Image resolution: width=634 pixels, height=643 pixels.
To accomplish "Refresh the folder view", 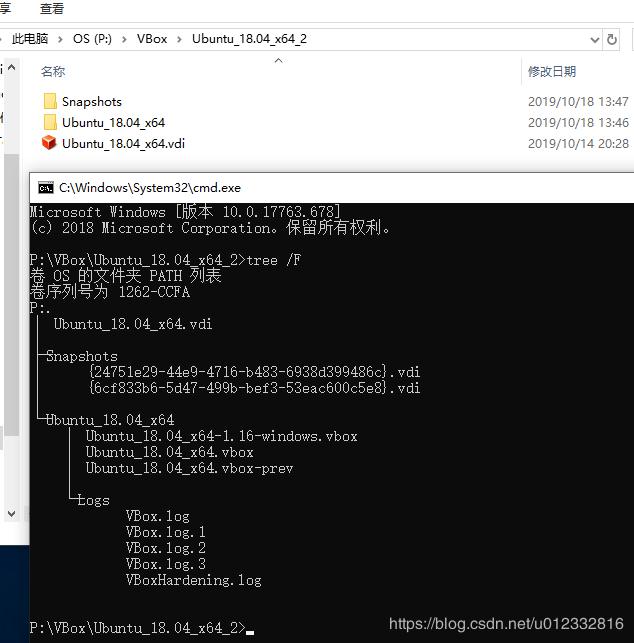I will tap(611, 40).
